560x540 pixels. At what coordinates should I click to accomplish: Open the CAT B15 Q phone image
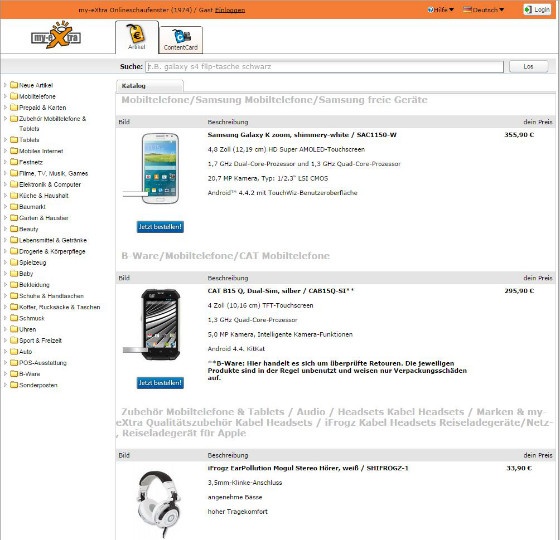(x=160, y=324)
